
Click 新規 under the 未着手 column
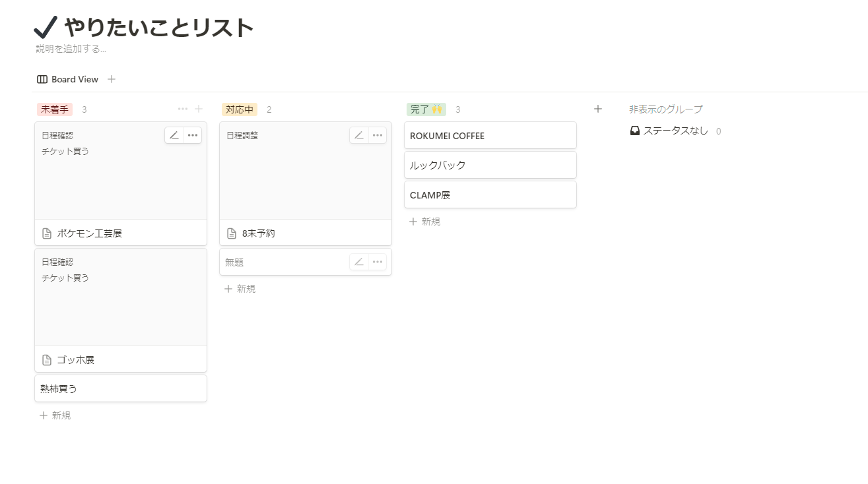(x=55, y=415)
